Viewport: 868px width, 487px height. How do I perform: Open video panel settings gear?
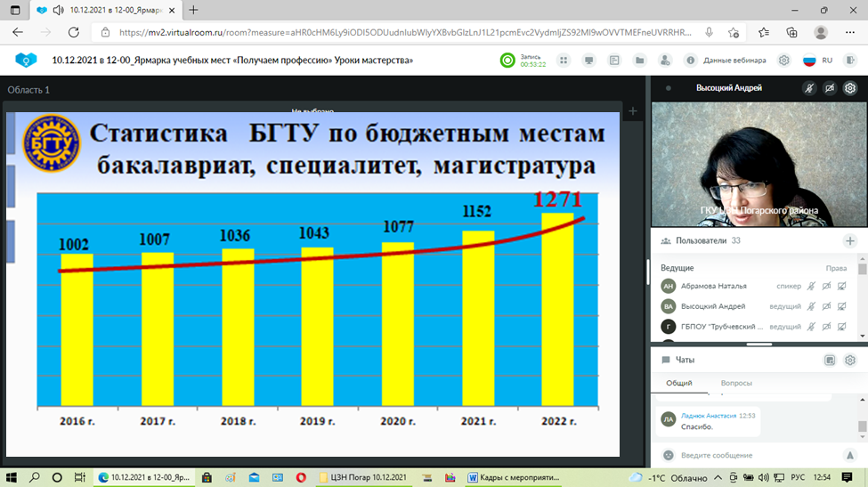(850, 88)
